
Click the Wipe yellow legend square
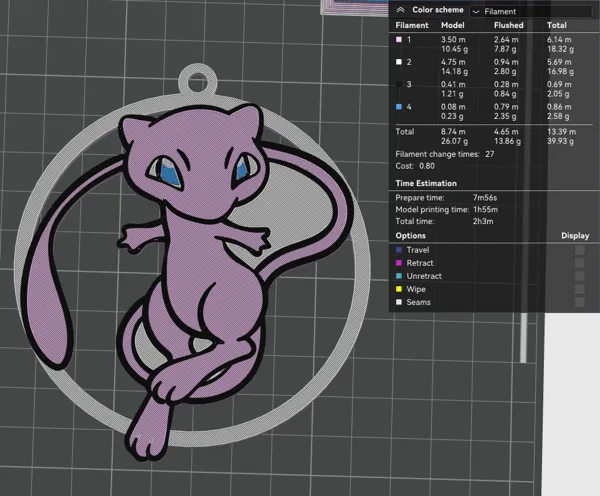click(399, 289)
